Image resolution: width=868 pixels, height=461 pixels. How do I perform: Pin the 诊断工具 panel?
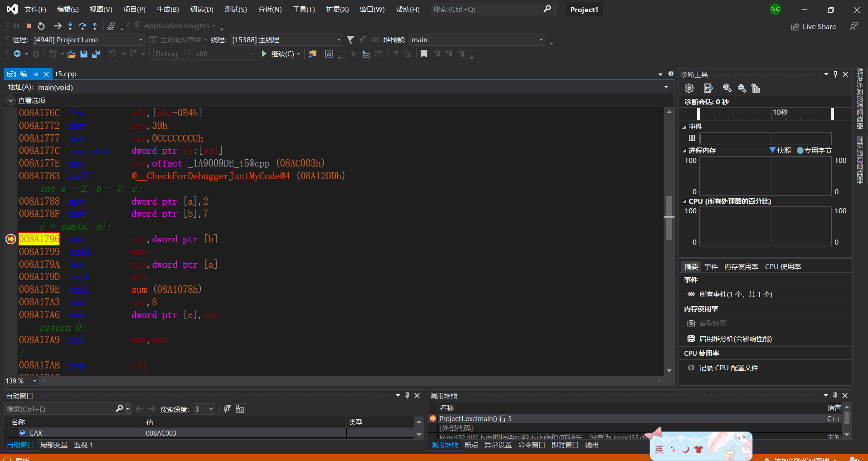[835, 74]
